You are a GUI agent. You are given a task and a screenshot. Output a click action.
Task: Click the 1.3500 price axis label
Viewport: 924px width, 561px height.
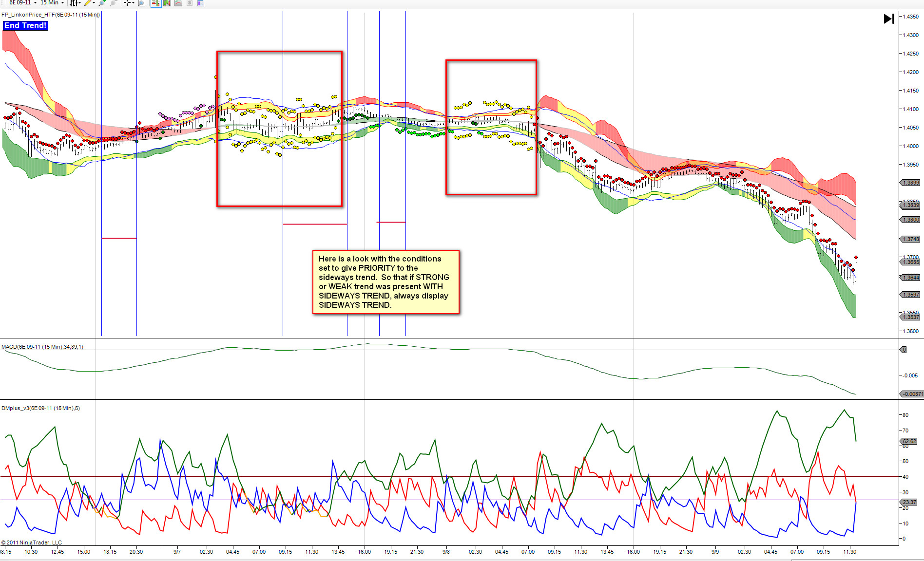[910, 331]
